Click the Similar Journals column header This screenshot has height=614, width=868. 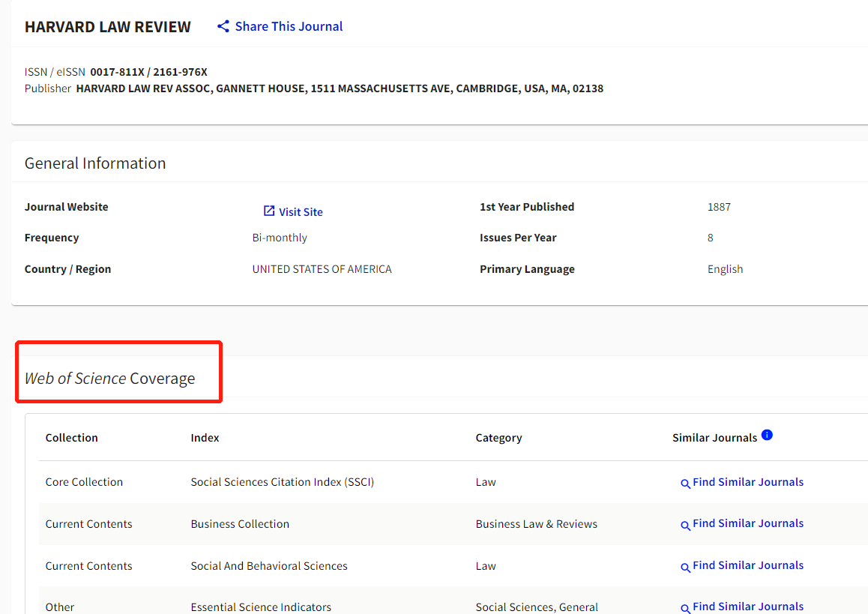point(714,437)
